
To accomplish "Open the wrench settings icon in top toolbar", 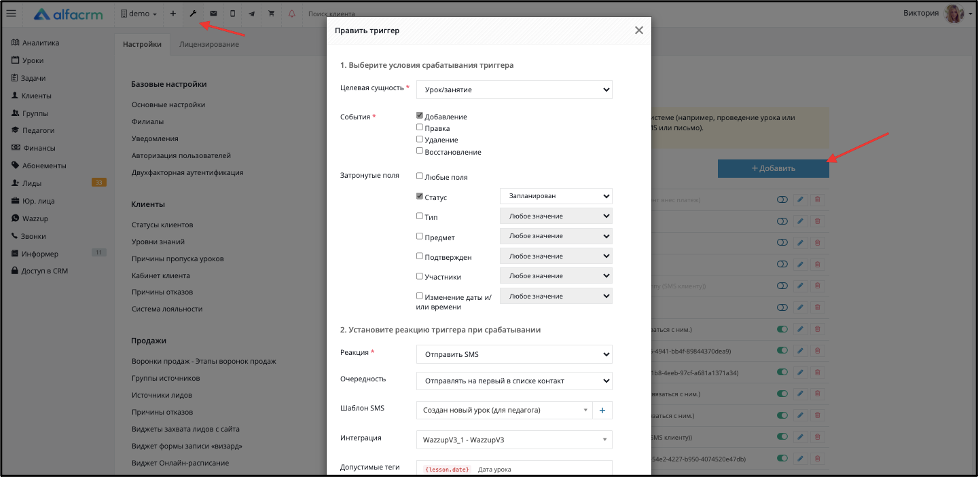I will (x=193, y=14).
